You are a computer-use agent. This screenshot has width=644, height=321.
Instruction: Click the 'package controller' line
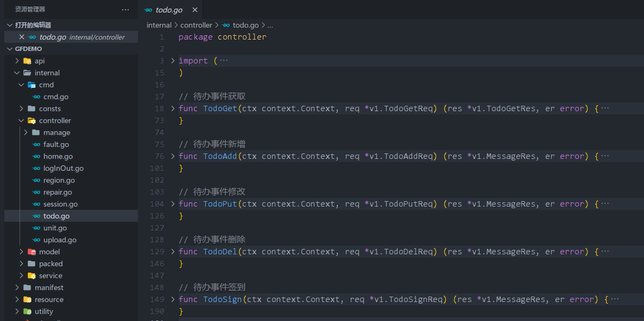tap(223, 37)
